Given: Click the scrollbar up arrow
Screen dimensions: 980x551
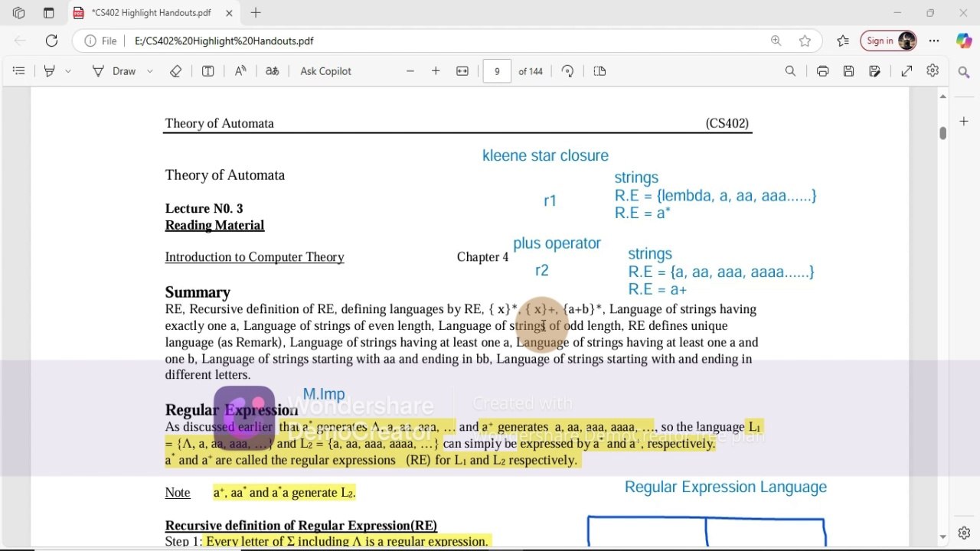Looking at the screenshot, I should pyautogui.click(x=942, y=96).
